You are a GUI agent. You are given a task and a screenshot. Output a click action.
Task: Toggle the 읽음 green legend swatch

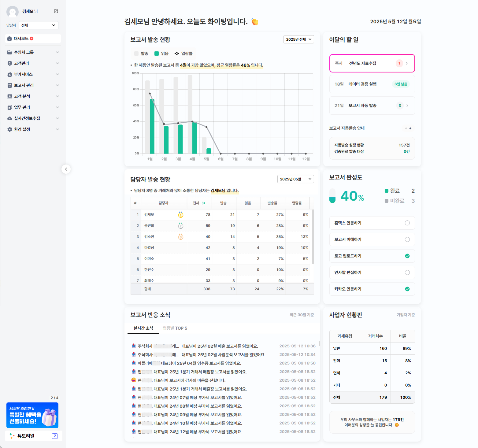157,54
